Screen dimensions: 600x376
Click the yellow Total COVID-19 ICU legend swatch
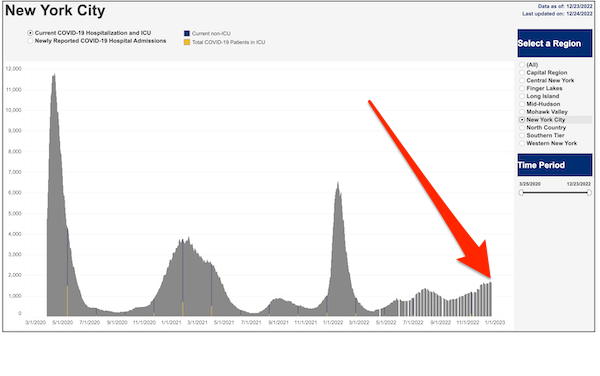pos(187,42)
